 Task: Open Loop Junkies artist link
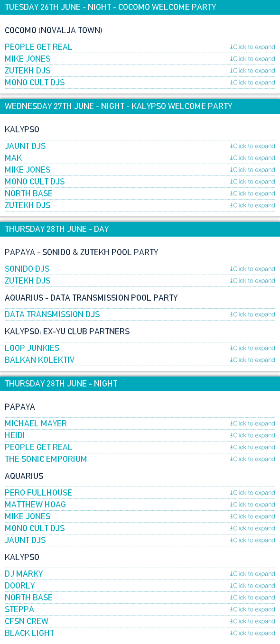[32, 348]
